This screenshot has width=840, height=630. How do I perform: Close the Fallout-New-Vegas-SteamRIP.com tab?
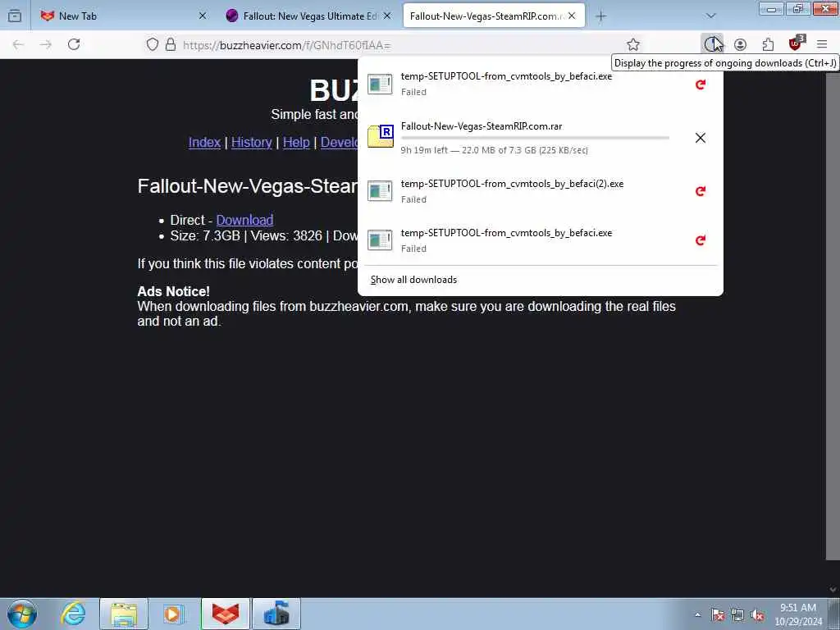tap(572, 16)
